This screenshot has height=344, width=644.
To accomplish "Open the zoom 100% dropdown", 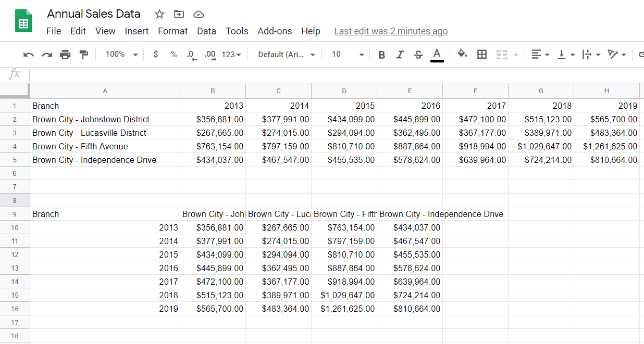I will pyautogui.click(x=121, y=55).
